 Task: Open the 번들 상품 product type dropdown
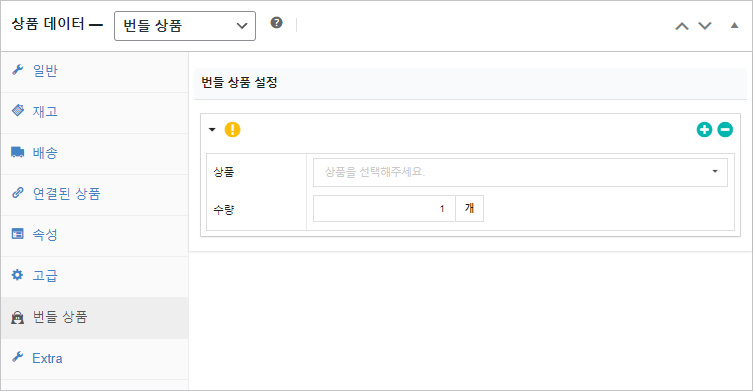pos(185,26)
